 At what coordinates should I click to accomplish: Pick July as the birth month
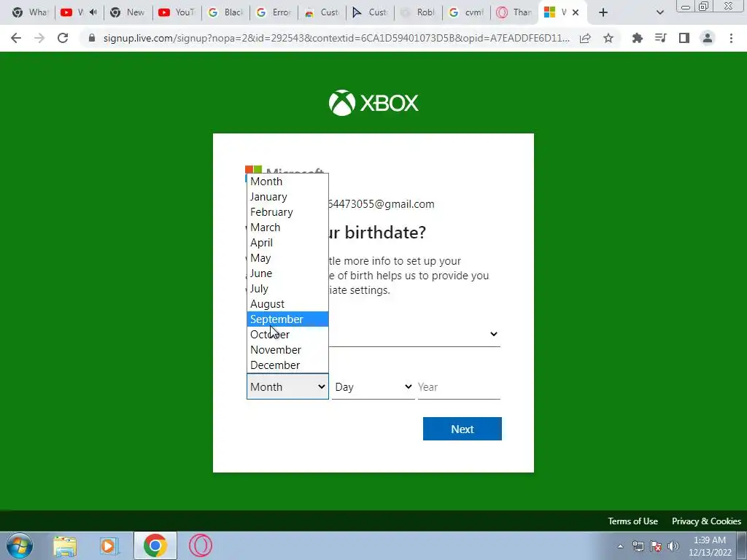[x=287, y=289]
